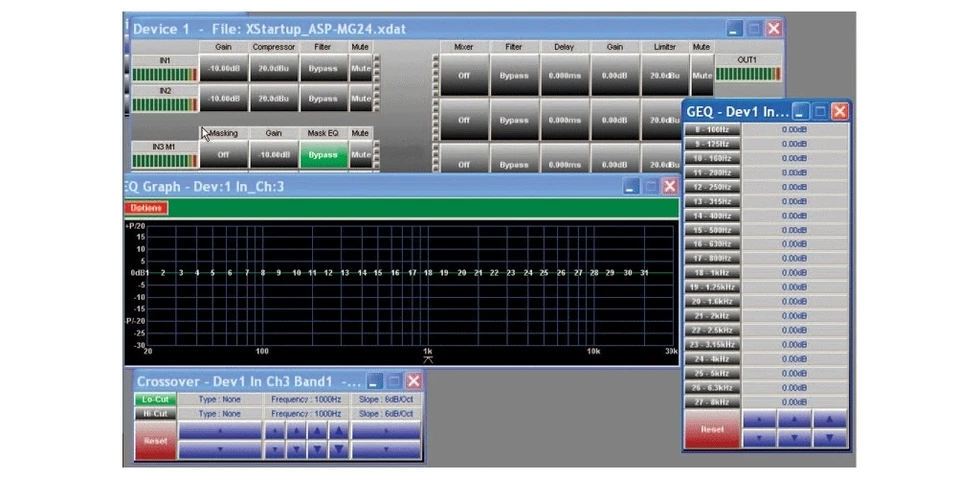980x479 pixels.
Task: Click the first output Delay 0.000ms field
Action: point(564,75)
